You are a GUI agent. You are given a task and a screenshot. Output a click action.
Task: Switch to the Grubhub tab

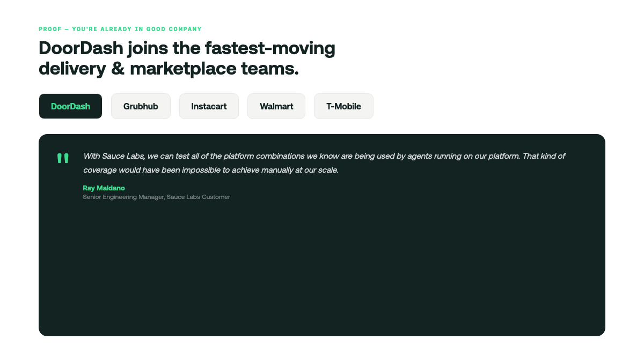point(141,106)
